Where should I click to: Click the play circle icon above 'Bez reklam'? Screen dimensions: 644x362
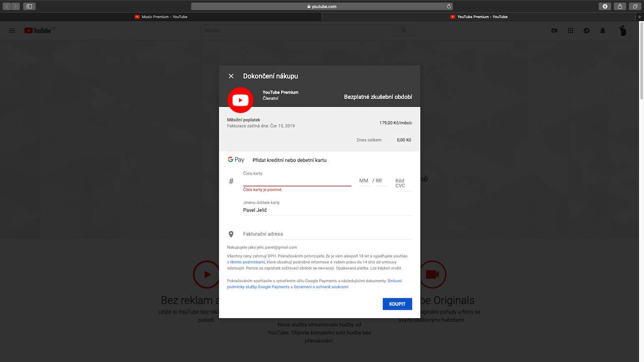pos(207,274)
